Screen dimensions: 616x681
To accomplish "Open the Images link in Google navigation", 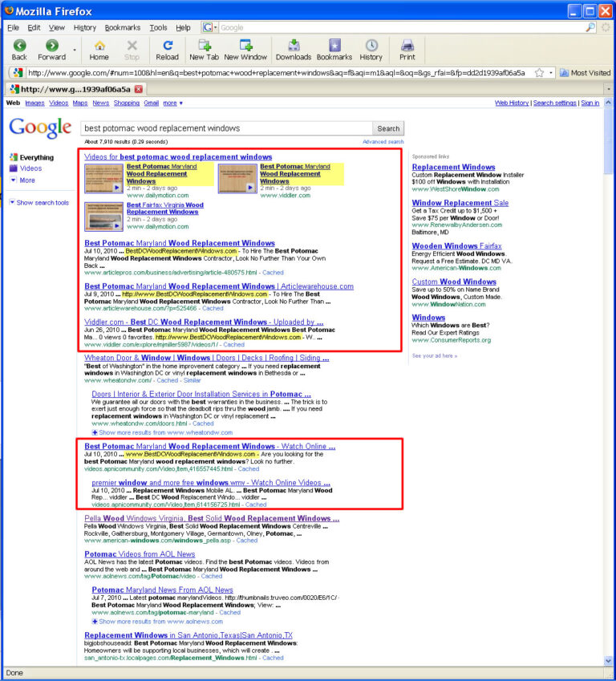I will click(x=34, y=103).
